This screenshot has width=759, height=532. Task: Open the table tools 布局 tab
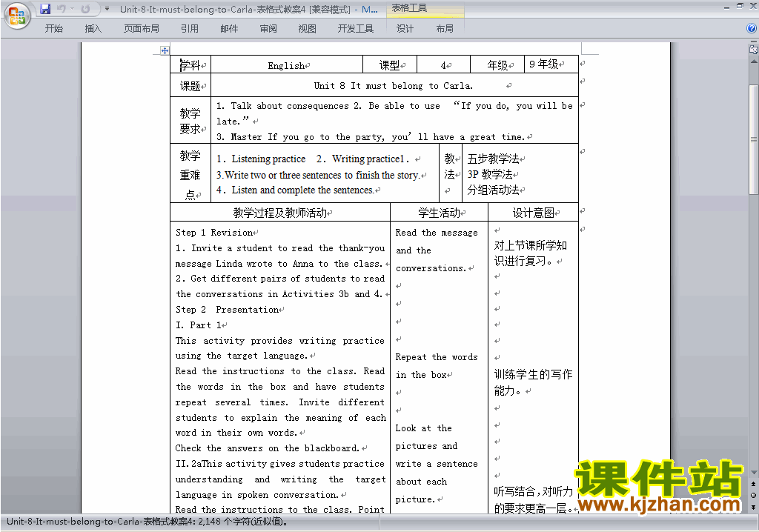pyautogui.click(x=445, y=29)
